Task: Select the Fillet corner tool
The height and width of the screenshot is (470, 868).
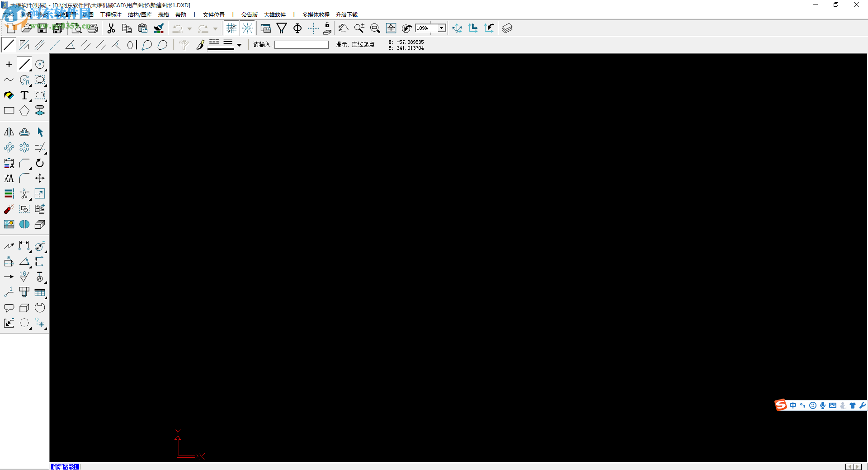Action: pyautogui.click(x=24, y=179)
